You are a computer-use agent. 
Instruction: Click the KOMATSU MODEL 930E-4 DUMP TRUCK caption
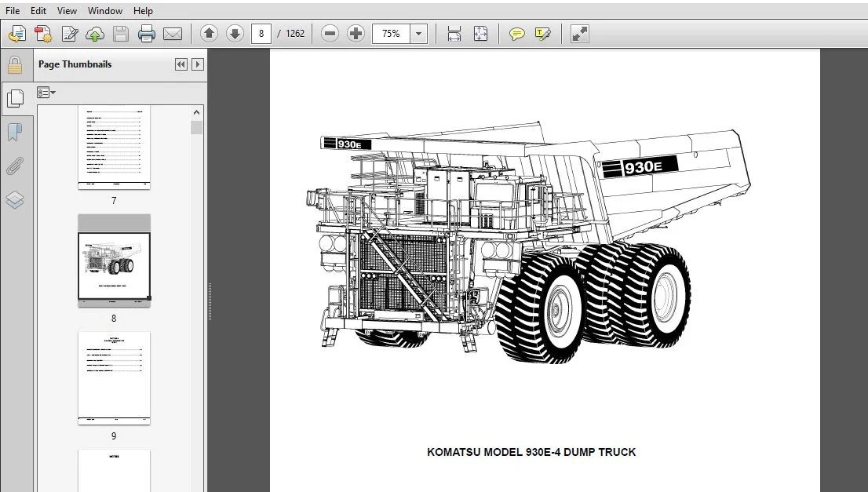[x=531, y=452]
